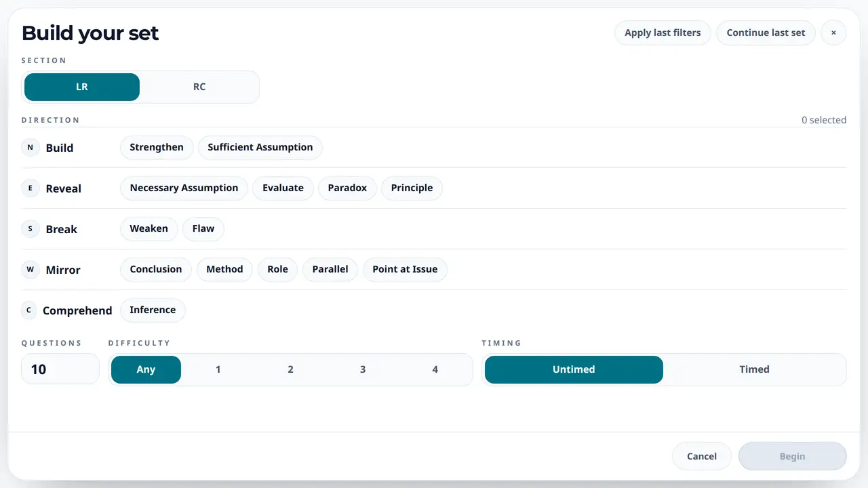Select the whole Comprehend direction row
Viewport: 868px width, 488px height.
pyautogui.click(x=434, y=310)
